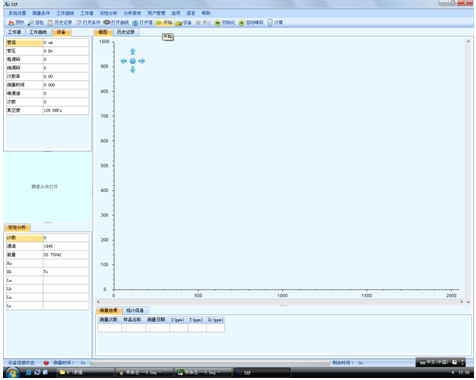Image resolution: width=476 pixels, height=380 pixels.
Task: Switch to 历史记录 tab above the chart
Action: (x=126, y=32)
